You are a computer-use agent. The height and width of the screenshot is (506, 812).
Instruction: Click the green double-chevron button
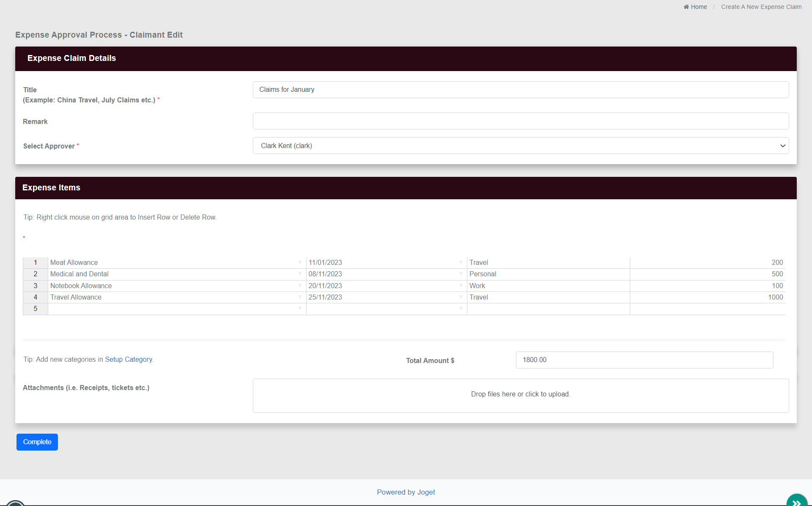point(796,502)
